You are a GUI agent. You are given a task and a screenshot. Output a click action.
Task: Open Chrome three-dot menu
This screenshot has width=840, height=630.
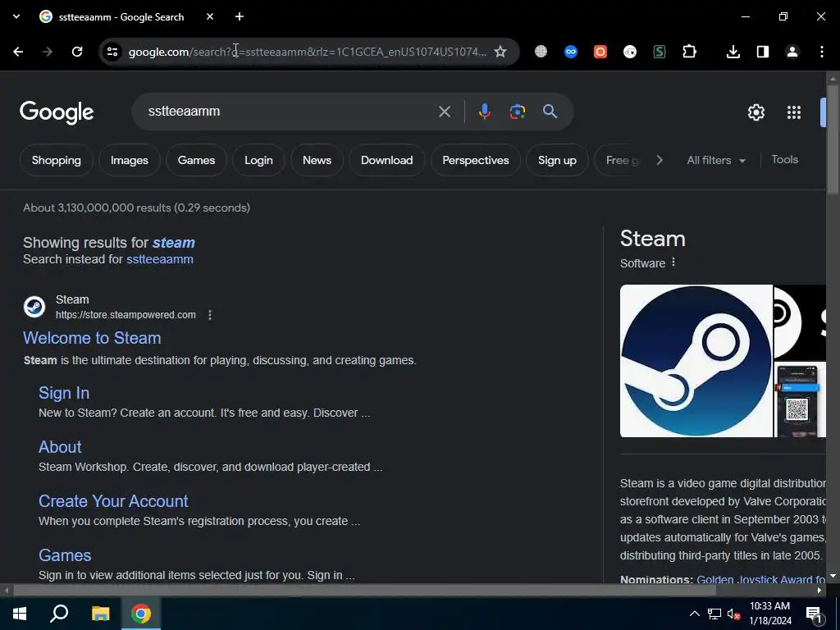pos(822,52)
